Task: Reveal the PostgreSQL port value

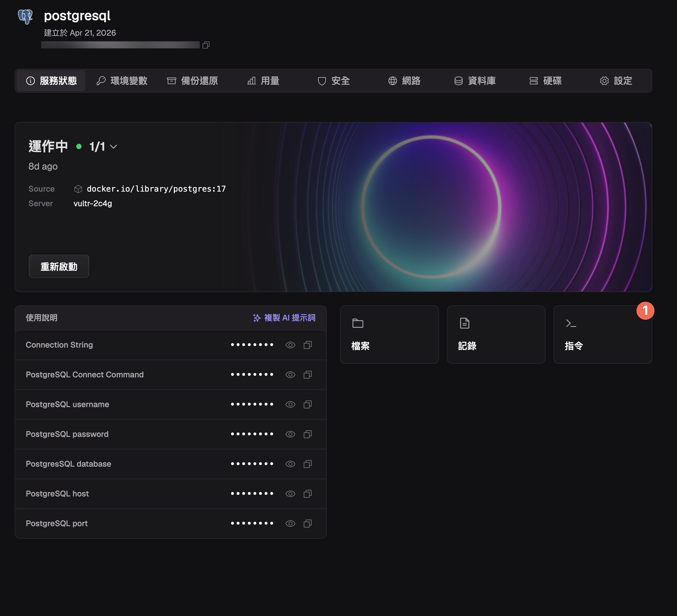Action: click(x=290, y=524)
